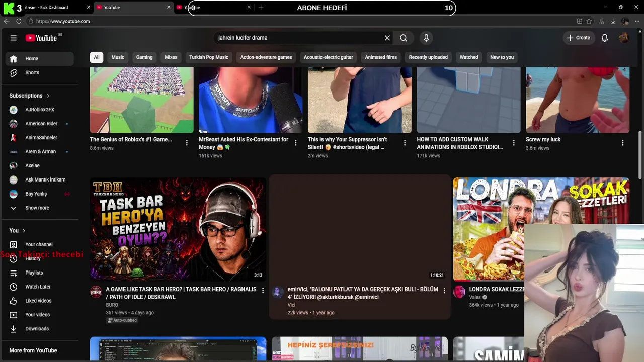Select the Turkish Pop Music chip
The height and width of the screenshot is (362, 644).
click(209, 57)
